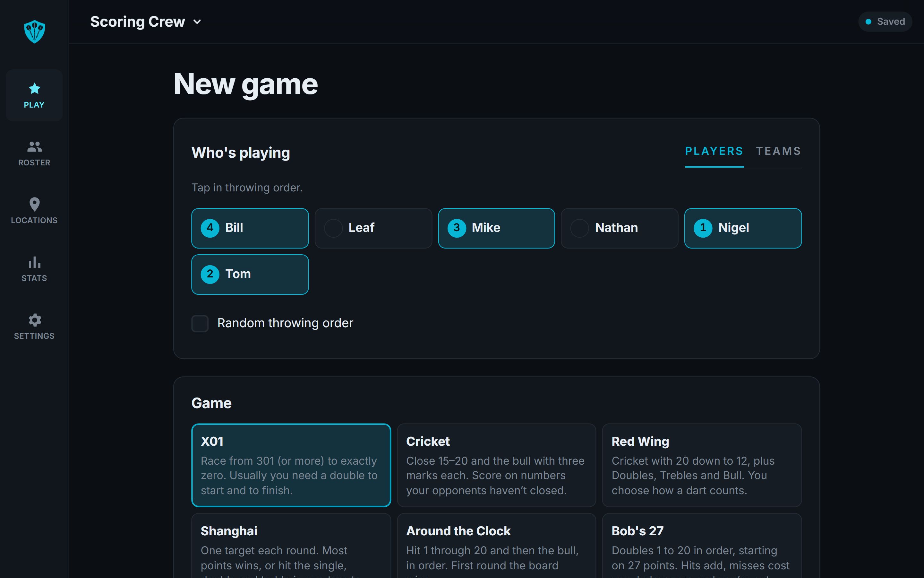
Task: Switch to the Players tab
Action: click(x=714, y=151)
